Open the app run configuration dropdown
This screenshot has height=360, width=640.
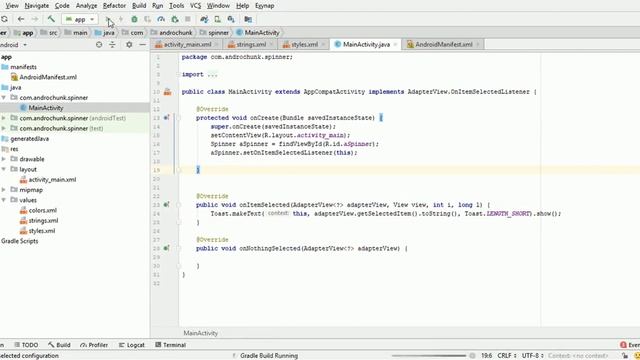point(80,19)
